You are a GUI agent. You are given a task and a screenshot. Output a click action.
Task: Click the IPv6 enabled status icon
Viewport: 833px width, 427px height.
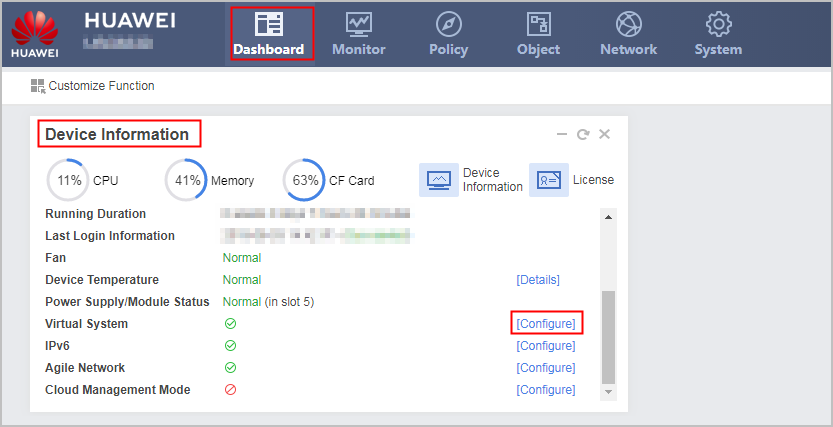point(230,346)
